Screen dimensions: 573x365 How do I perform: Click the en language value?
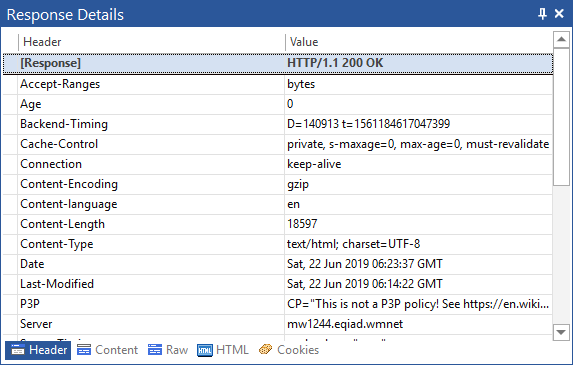[x=293, y=205]
